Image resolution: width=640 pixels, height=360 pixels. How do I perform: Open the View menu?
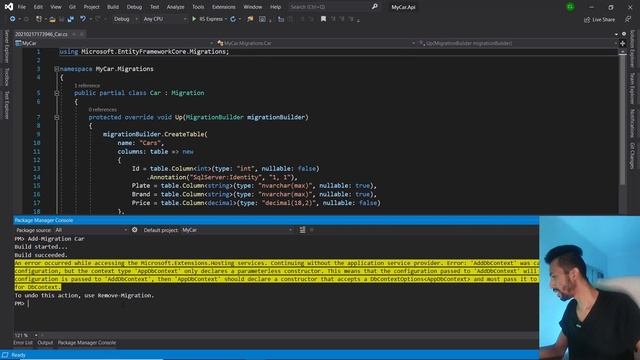[x=56, y=7]
